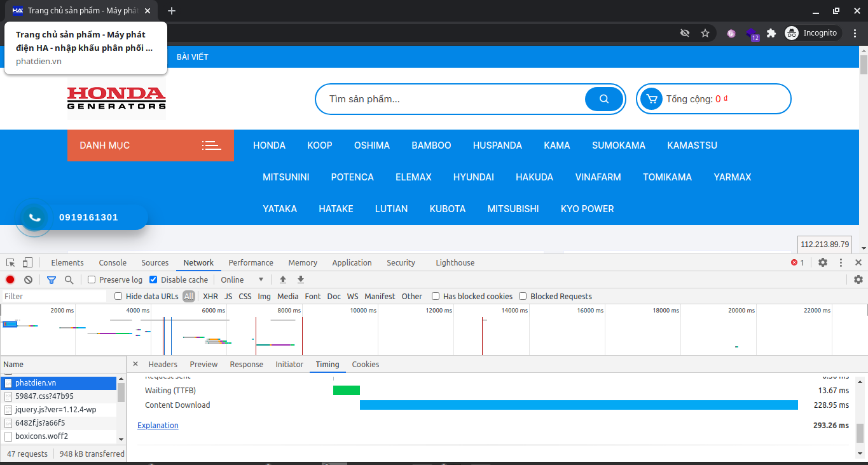Select the jquery.js?ver=1.12.4-wp request
This screenshot has height=465, width=868.
coord(59,410)
